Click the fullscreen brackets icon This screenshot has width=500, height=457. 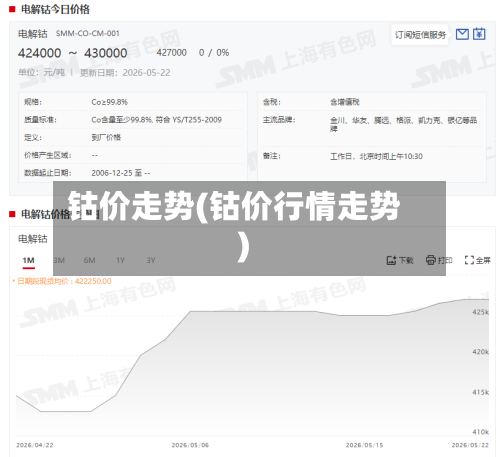pyautogui.click(x=469, y=260)
